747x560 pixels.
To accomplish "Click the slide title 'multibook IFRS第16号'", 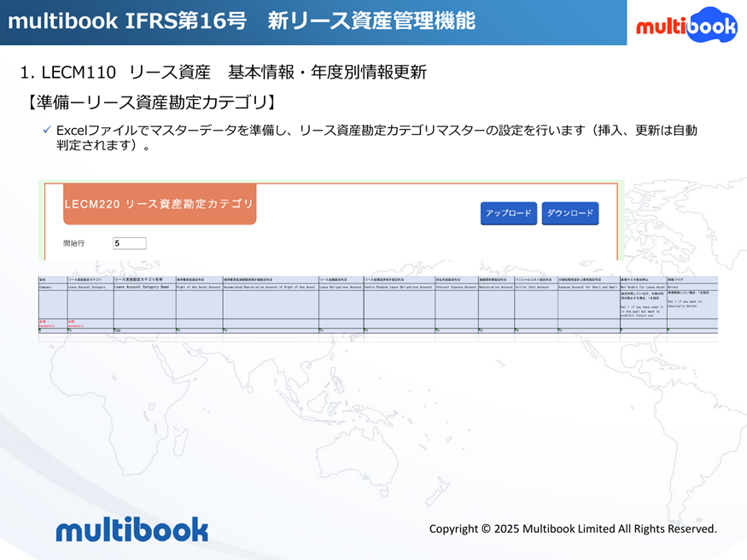I will (x=242, y=21).
